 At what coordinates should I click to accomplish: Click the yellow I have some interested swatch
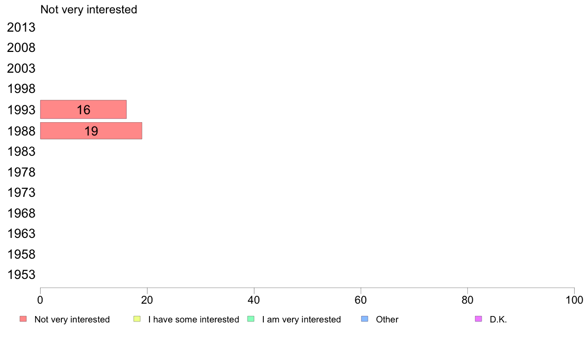(x=137, y=319)
